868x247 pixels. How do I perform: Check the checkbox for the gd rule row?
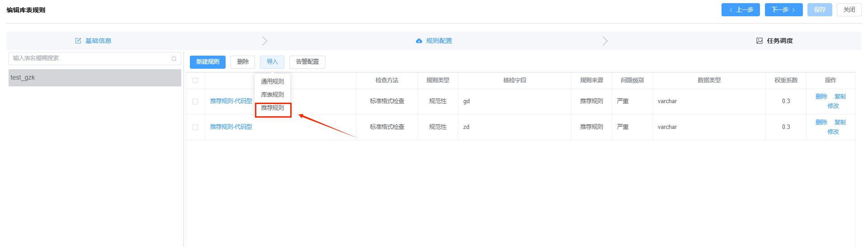coord(195,101)
